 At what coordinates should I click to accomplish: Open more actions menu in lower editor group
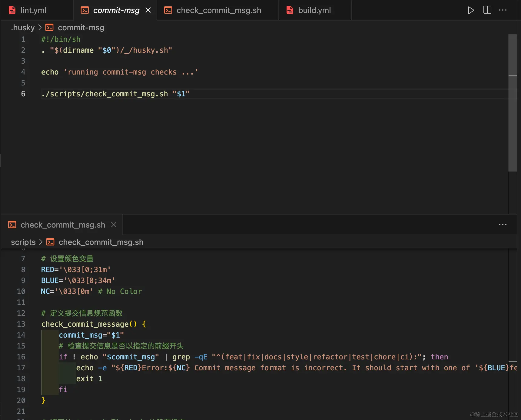pyautogui.click(x=503, y=225)
